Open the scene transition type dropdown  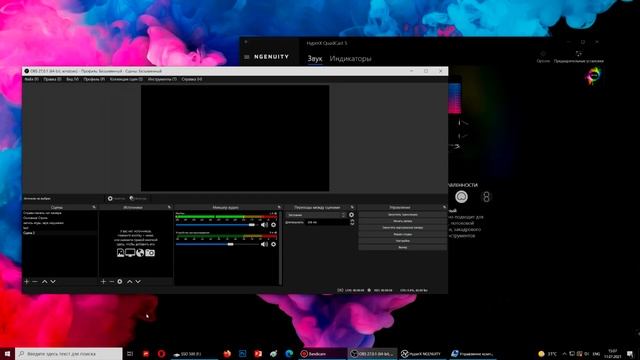(316, 215)
